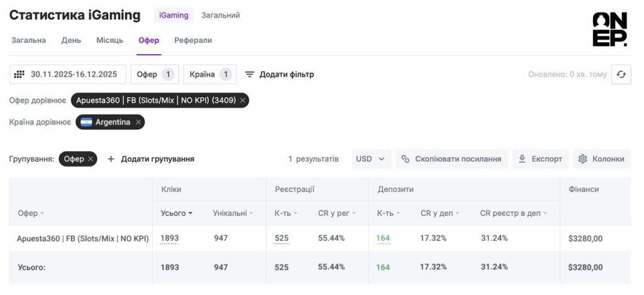Sort by Усього clicks column
This screenshot has width=644, height=295.
point(177,213)
